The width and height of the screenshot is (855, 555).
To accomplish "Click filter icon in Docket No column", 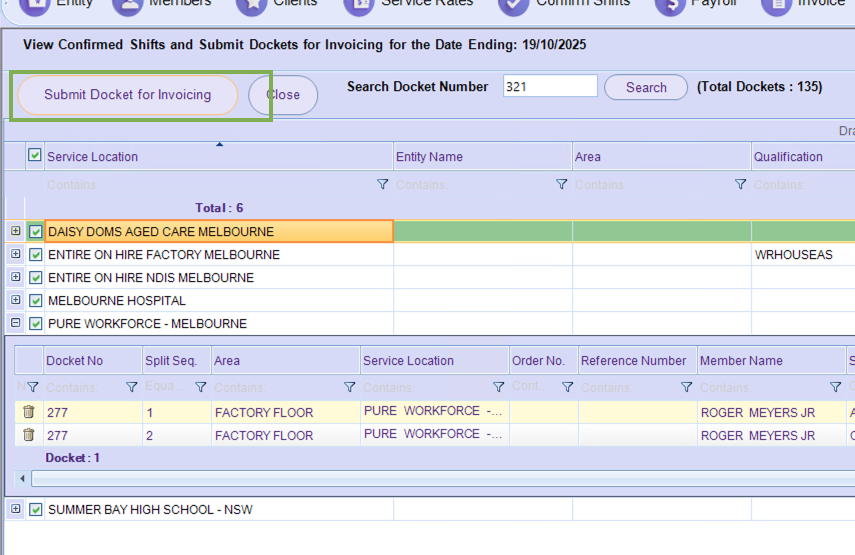I will 132,387.
